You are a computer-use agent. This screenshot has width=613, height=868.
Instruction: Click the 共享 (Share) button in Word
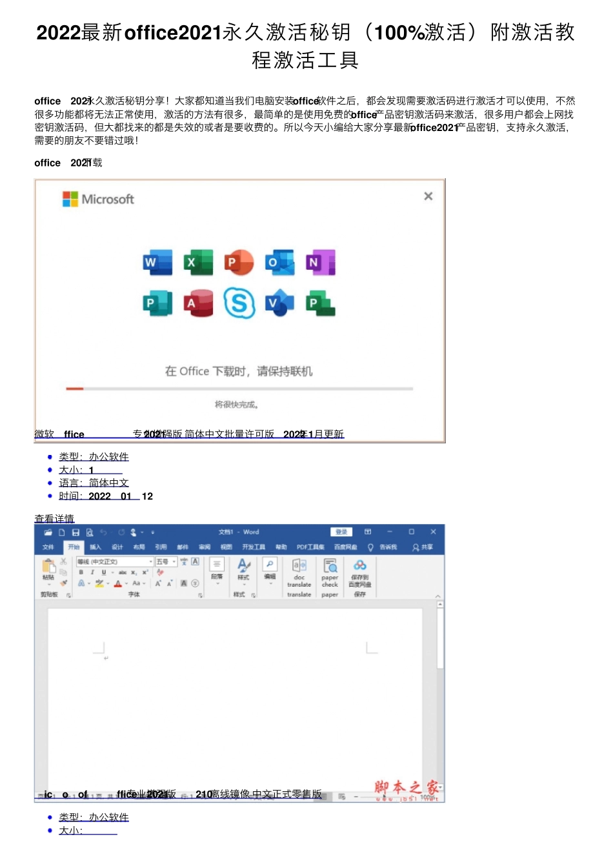423,547
